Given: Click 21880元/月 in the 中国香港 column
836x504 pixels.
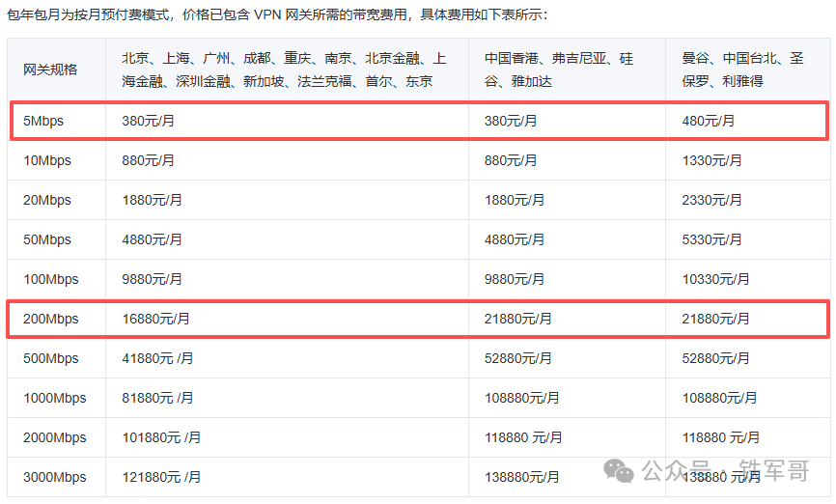Looking at the screenshot, I should point(517,319).
